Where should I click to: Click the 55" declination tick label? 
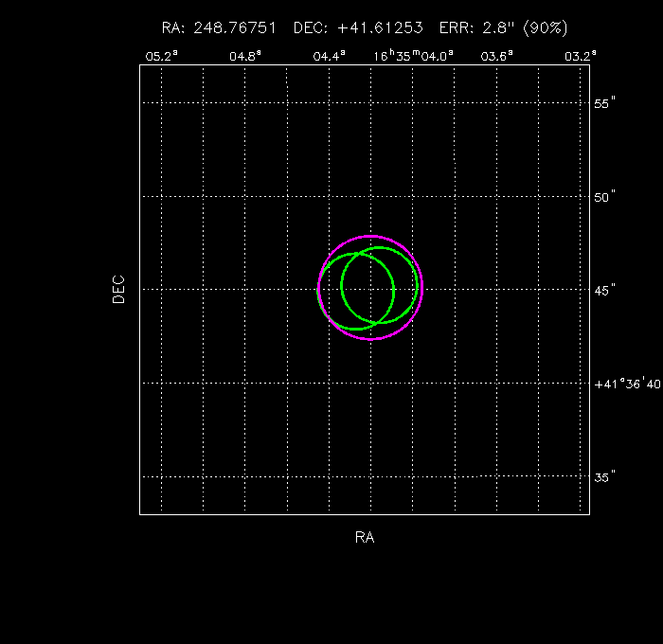point(604,103)
